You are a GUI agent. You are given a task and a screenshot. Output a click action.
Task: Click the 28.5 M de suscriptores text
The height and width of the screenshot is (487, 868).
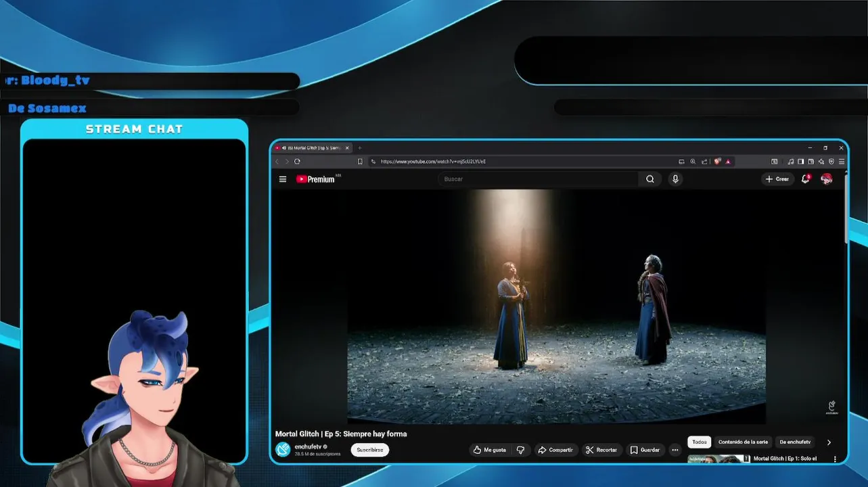[317, 454]
